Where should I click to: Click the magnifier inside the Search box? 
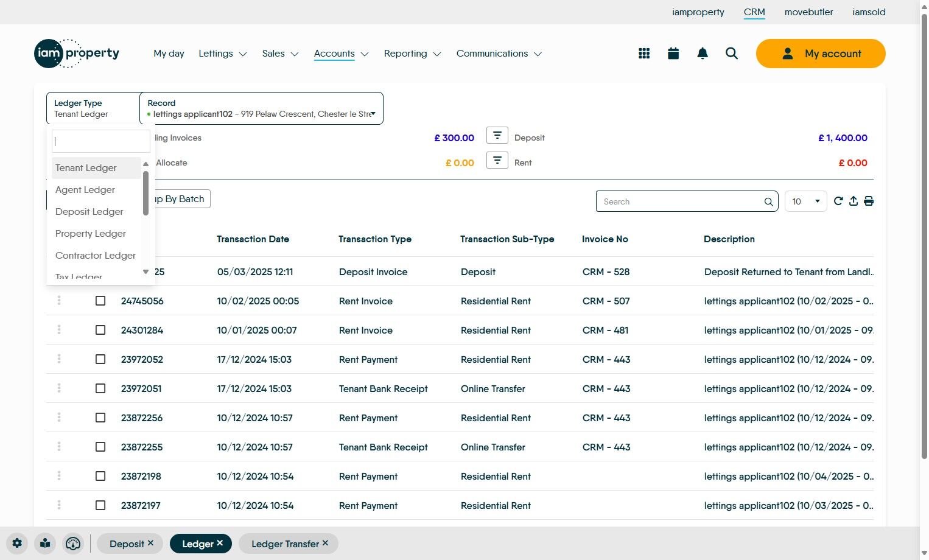click(769, 201)
